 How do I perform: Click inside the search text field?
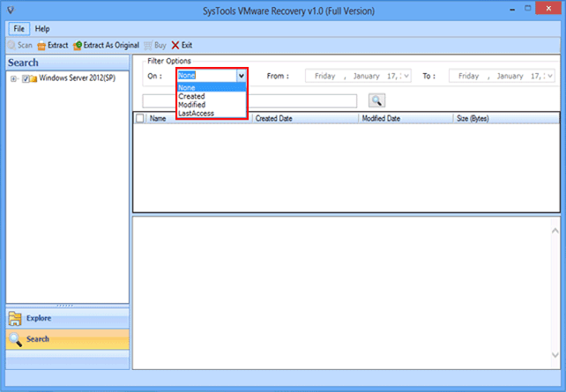[249, 101]
